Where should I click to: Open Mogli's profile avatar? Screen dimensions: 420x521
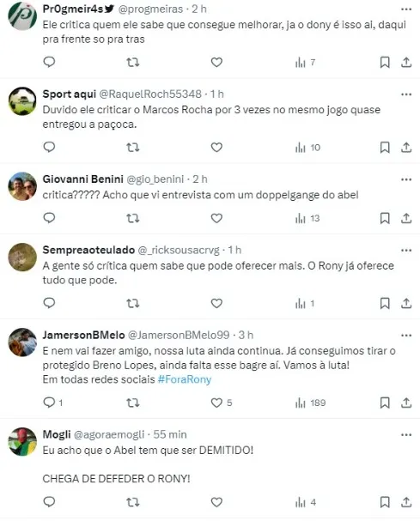coord(22,441)
